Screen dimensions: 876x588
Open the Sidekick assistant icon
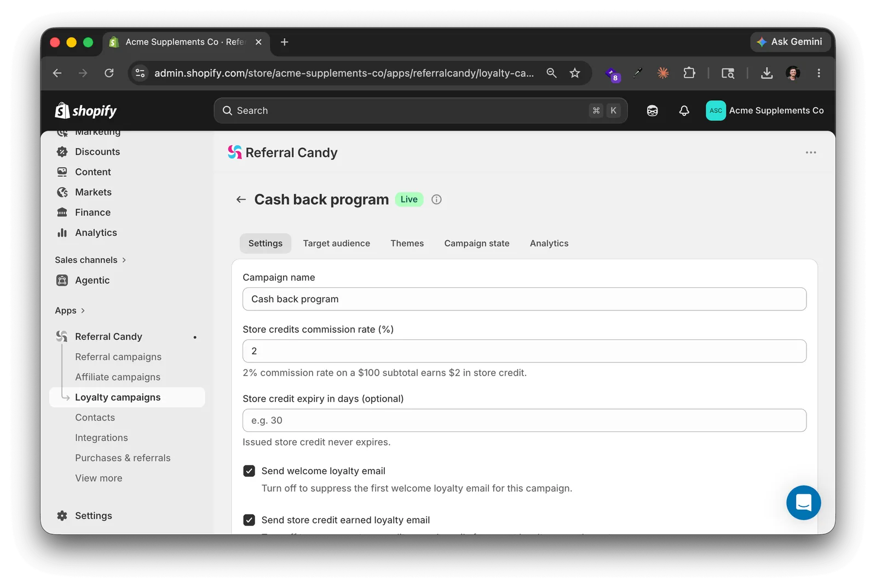point(652,111)
